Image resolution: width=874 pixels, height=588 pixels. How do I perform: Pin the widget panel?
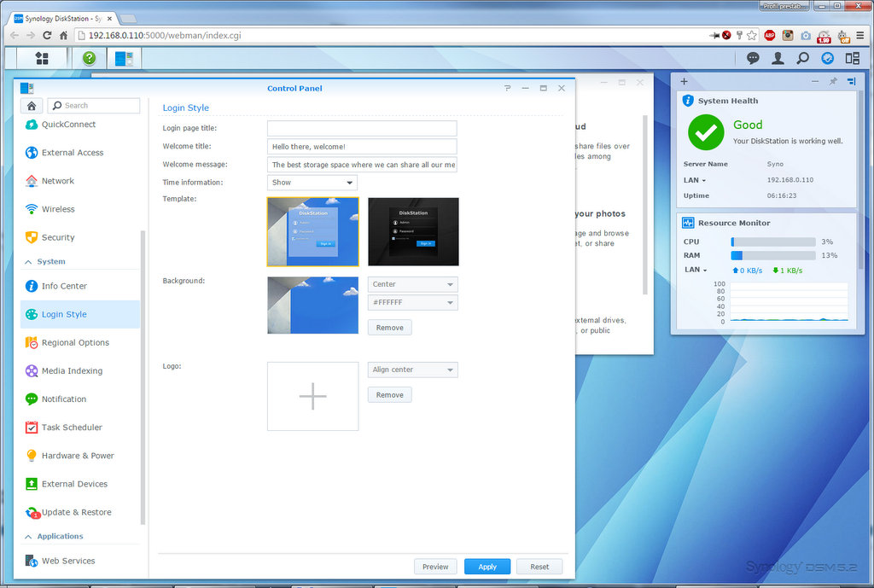833,81
